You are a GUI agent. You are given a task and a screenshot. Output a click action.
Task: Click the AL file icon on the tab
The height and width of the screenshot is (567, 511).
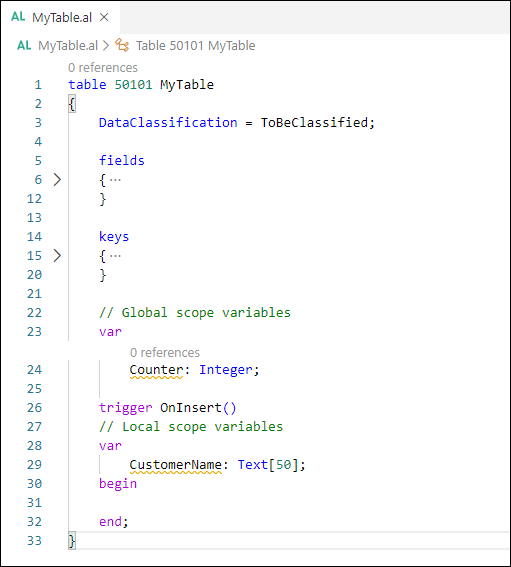point(18,17)
